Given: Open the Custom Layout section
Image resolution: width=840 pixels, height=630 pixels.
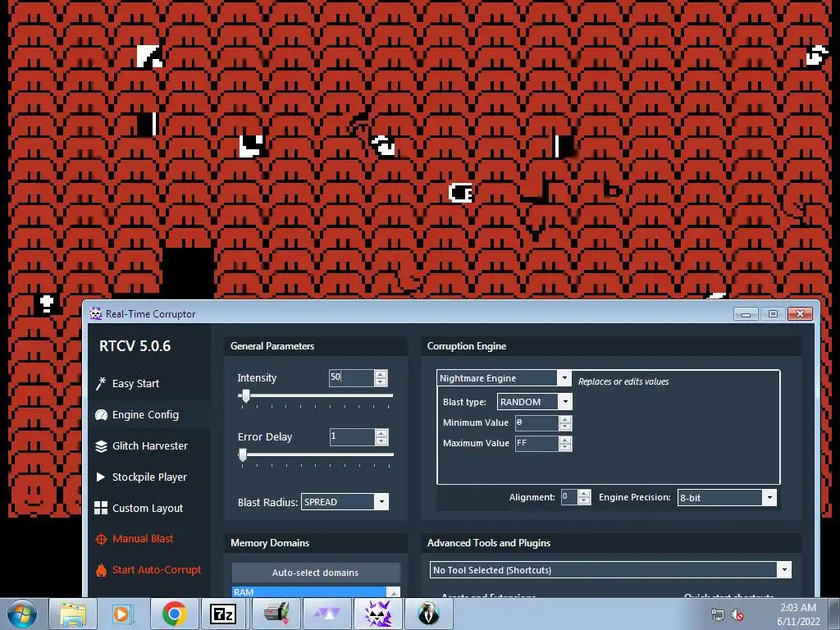Looking at the screenshot, I should 148,508.
